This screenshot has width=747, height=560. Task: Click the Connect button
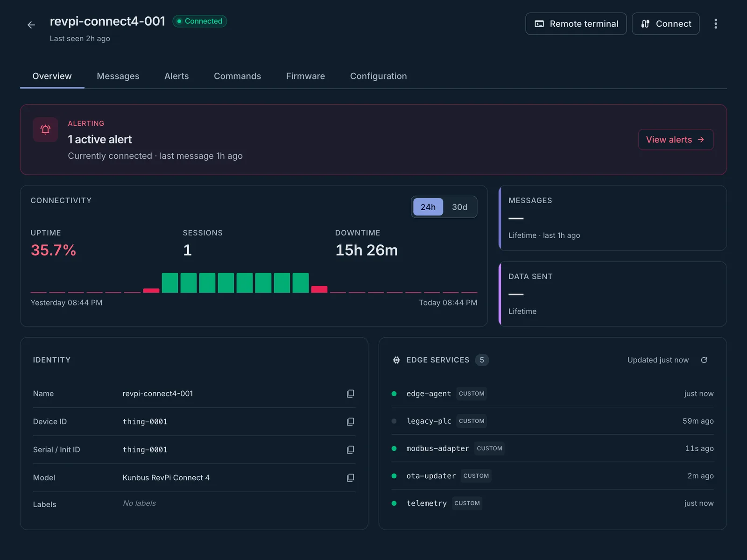pyautogui.click(x=665, y=24)
